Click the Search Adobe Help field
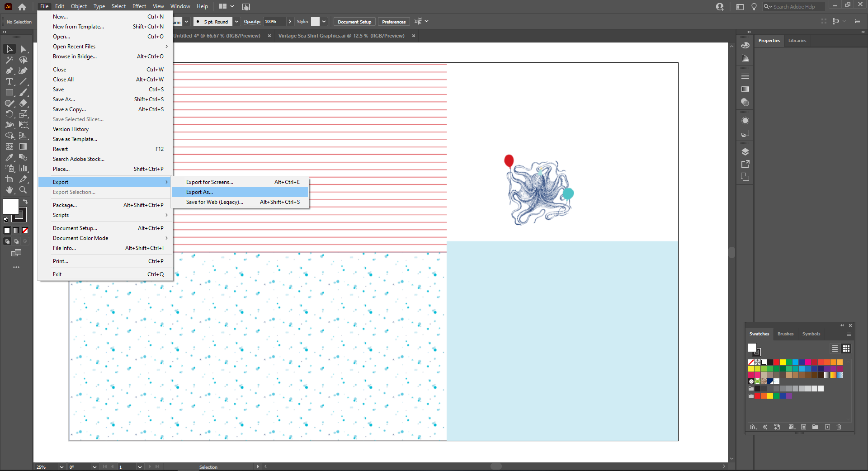 coord(794,7)
